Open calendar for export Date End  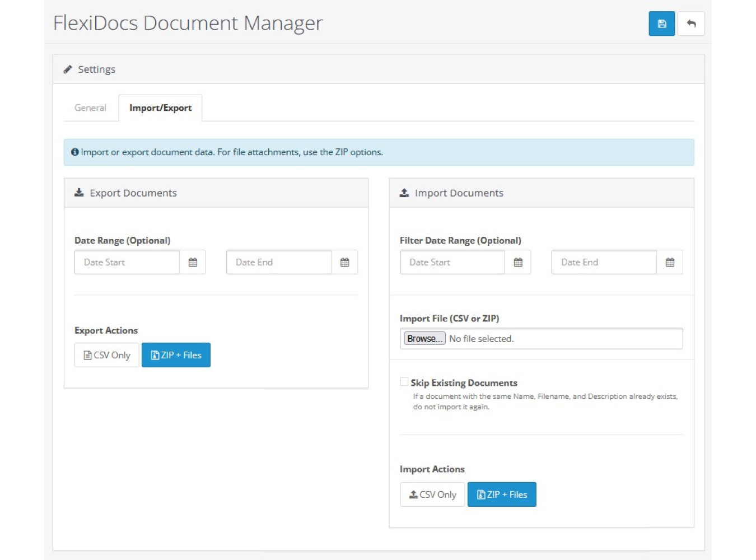(x=344, y=263)
